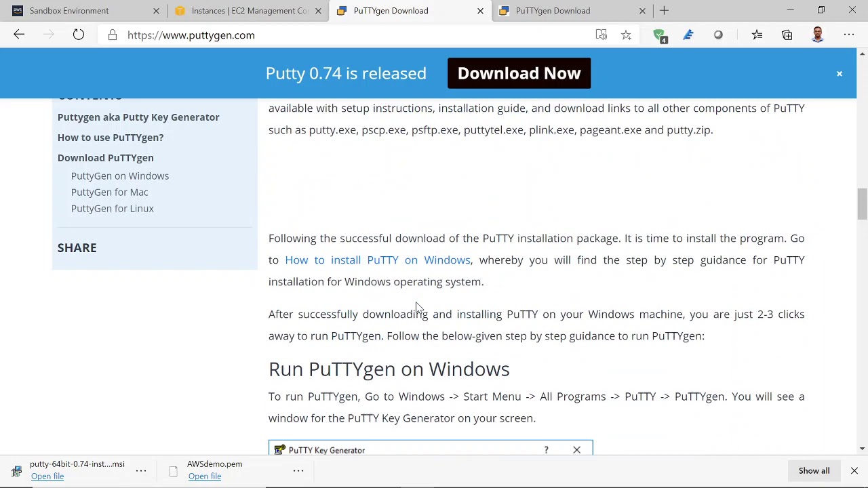Open options menu for AWSdemo.pem download
Image resolution: width=868 pixels, height=488 pixels.
[298, 470]
